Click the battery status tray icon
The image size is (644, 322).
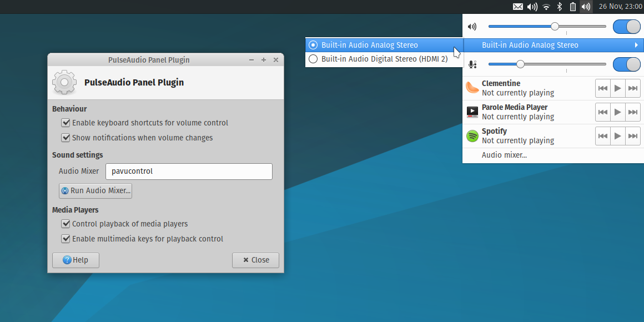tap(573, 7)
